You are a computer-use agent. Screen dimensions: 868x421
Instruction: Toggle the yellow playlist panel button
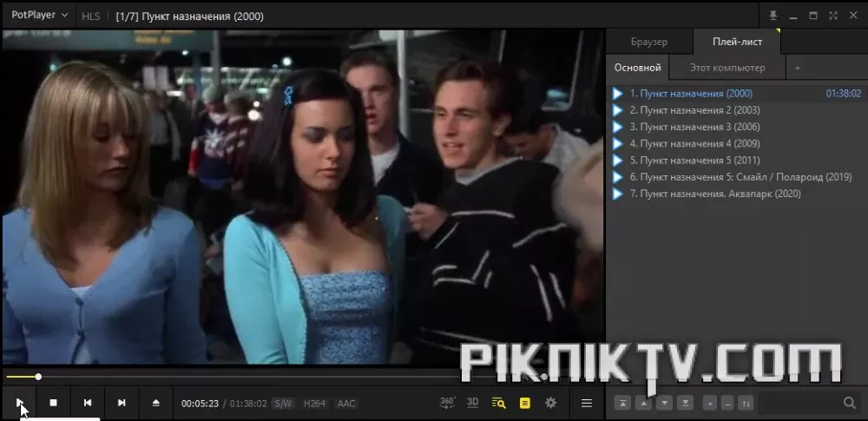pos(525,404)
